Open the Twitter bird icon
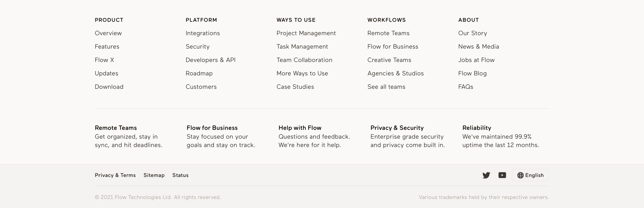 tap(486, 175)
